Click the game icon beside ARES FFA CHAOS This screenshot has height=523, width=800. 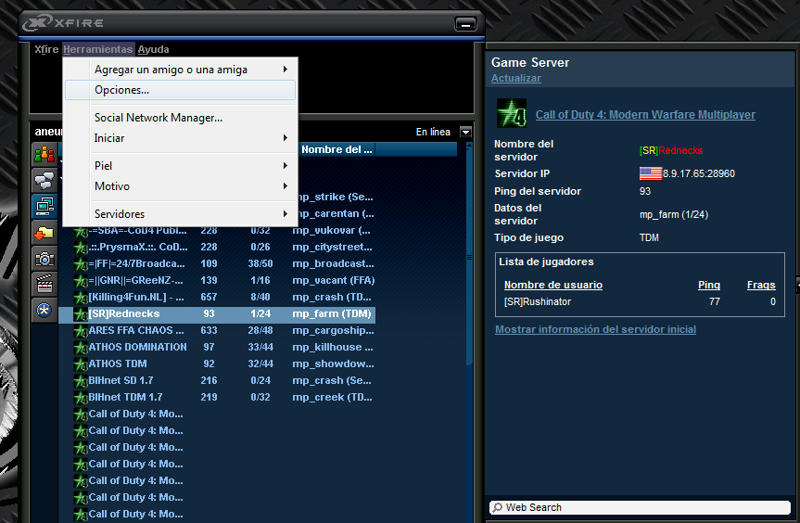[81, 331]
